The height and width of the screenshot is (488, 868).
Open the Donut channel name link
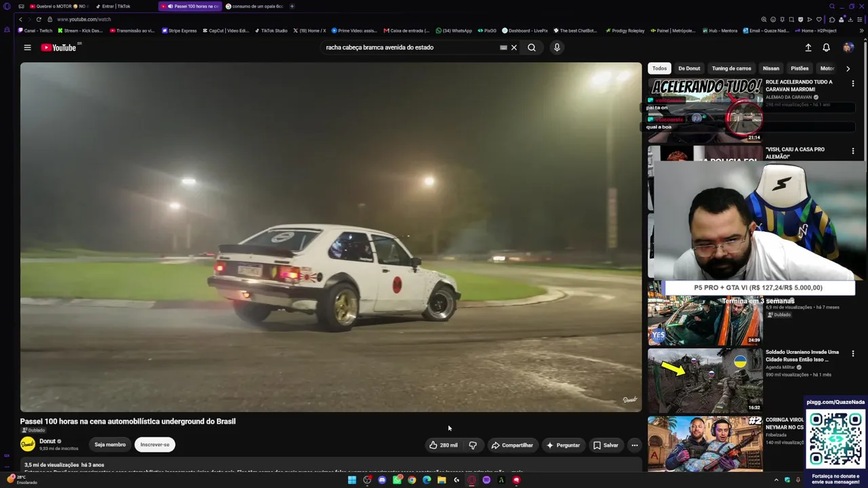(47, 441)
